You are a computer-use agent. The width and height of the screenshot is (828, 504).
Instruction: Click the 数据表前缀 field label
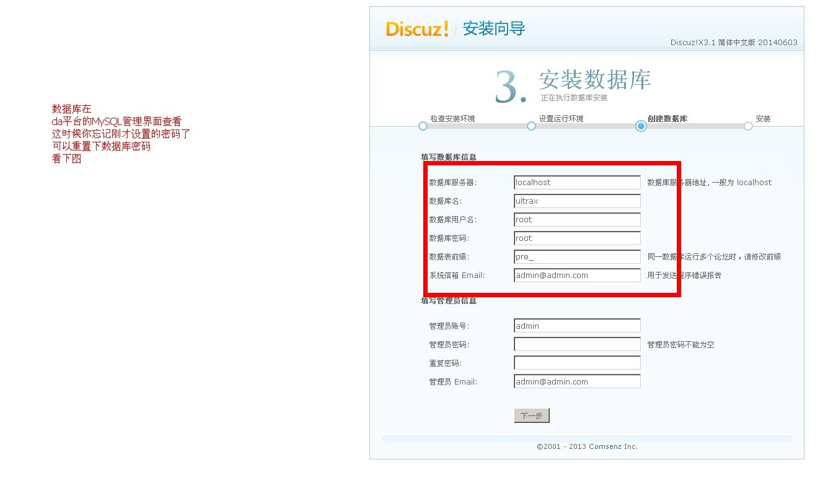point(449,256)
